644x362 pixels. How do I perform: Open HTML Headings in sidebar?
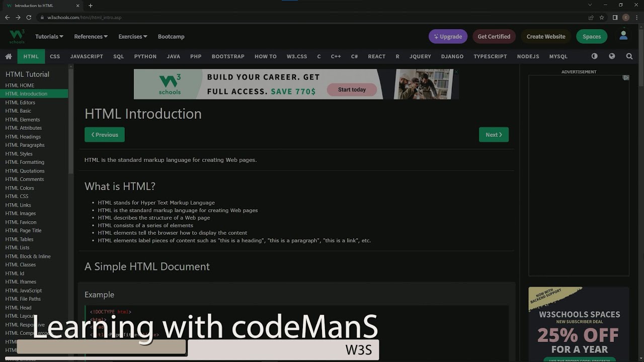pos(23,137)
